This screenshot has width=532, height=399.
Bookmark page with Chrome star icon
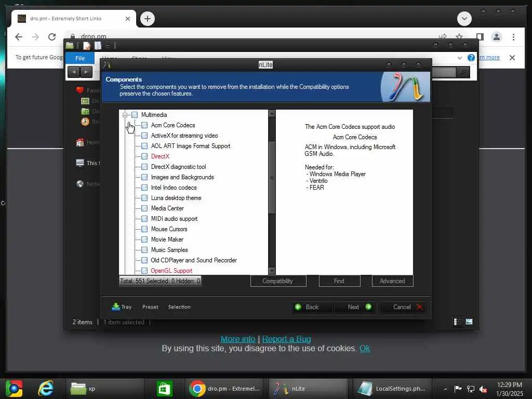(459, 37)
